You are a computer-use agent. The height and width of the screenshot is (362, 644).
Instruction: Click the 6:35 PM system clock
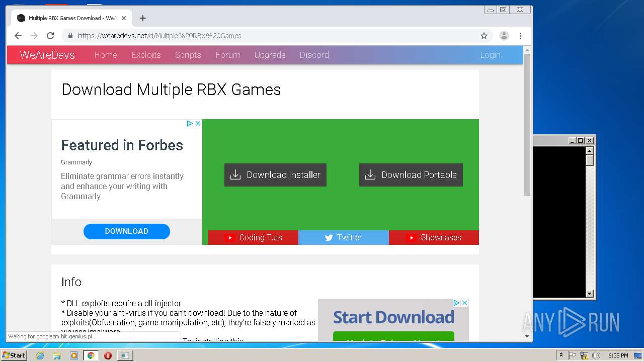coord(618,355)
